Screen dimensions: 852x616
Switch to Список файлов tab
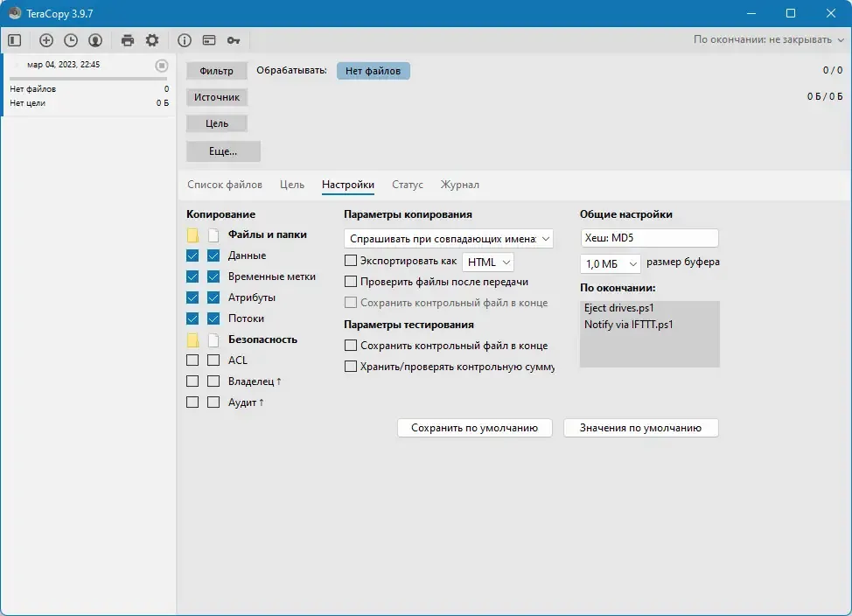click(x=225, y=185)
